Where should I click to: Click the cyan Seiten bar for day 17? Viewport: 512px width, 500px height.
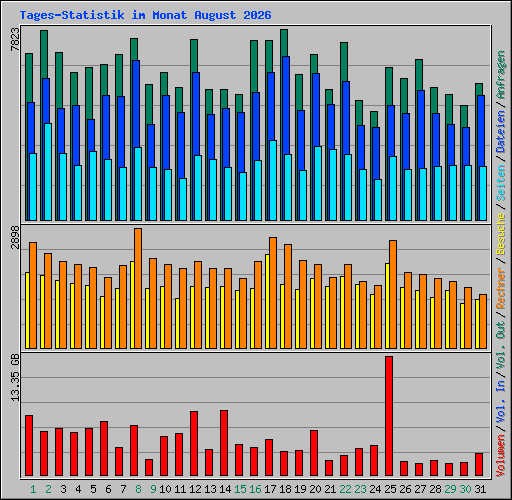(273, 181)
